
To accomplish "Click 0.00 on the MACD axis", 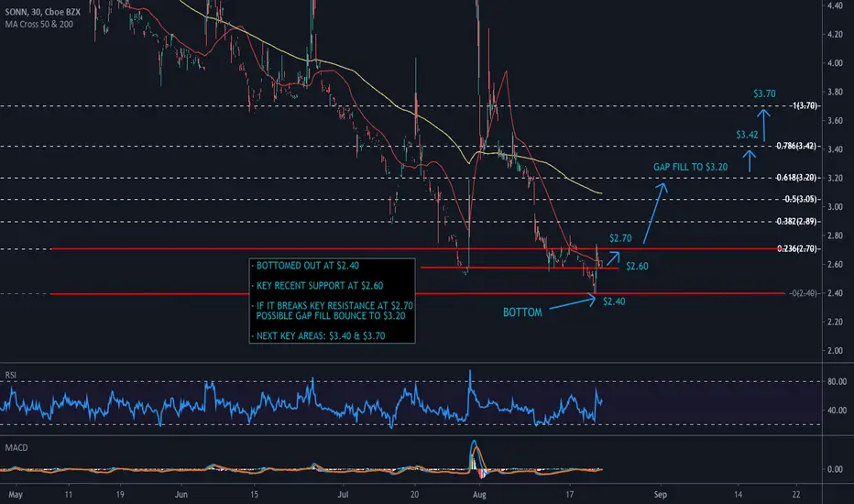I will [836, 469].
